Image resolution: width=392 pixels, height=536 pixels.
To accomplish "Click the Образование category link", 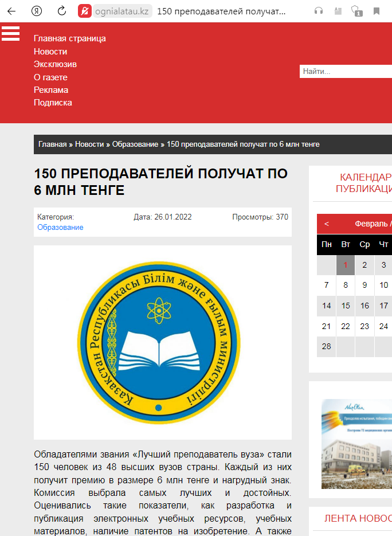I will click(60, 228).
